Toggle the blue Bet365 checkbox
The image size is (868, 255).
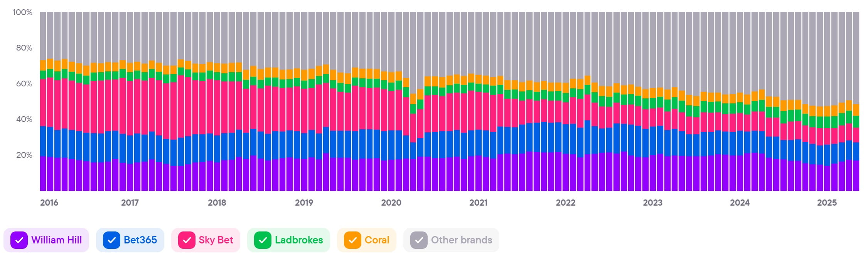(111, 240)
